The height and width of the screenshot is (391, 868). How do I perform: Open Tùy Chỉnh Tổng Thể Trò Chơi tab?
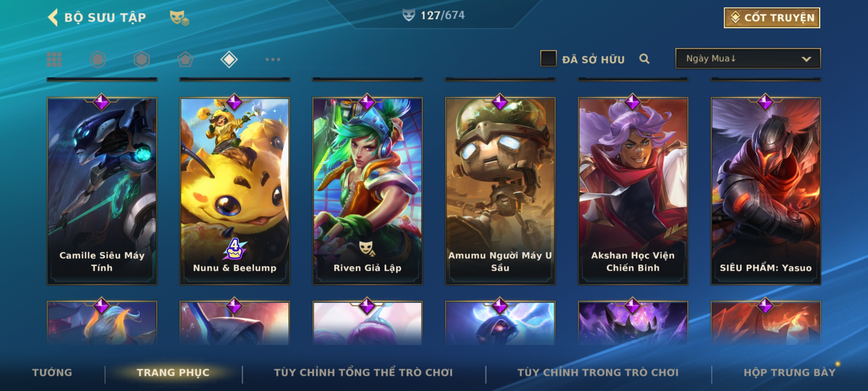tap(363, 373)
